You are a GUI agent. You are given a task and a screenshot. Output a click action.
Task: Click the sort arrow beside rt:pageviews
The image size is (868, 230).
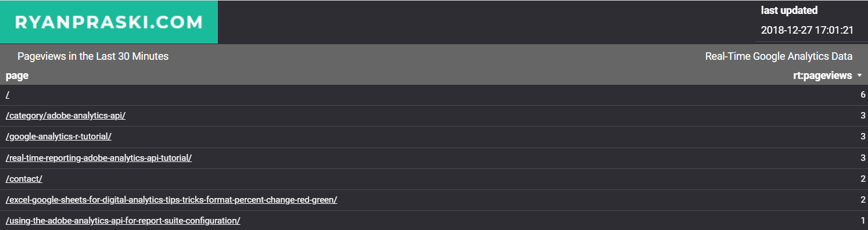(x=859, y=76)
